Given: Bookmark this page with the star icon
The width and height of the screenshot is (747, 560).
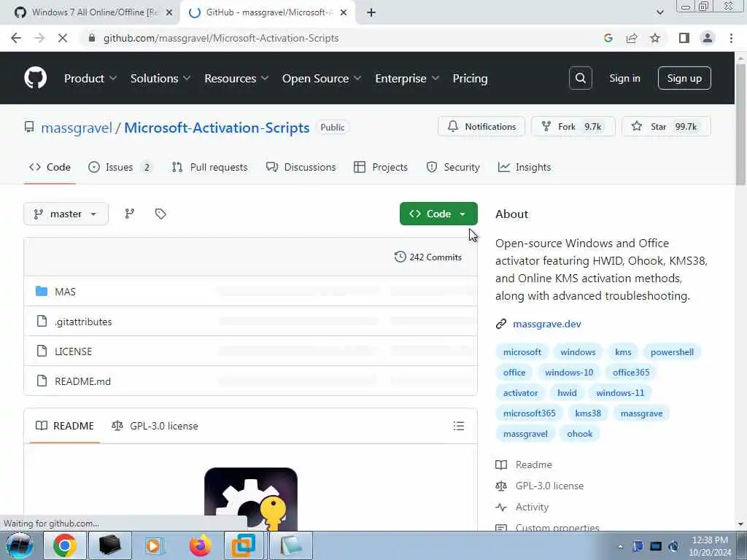Looking at the screenshot, I should click(x=655, y=38).
